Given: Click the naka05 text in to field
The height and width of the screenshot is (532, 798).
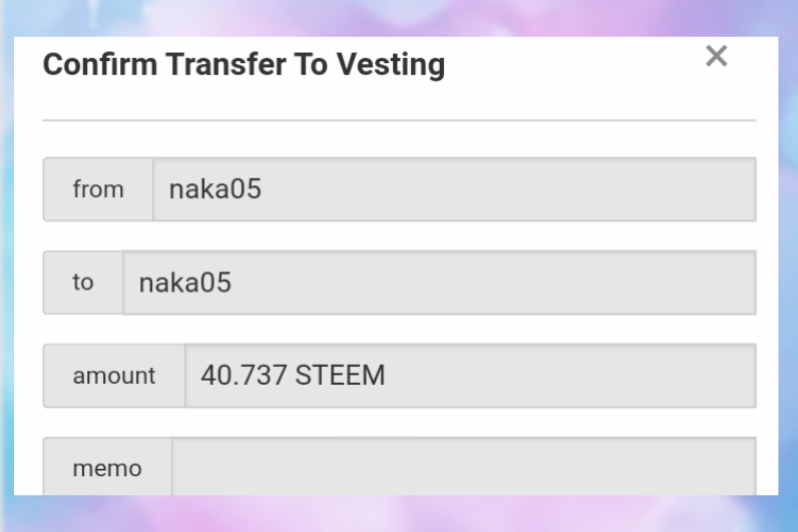Looking at the screenshot, I should point(185,283).
